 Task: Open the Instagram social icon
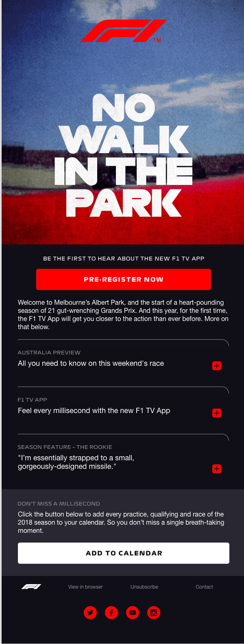click(154, 612)
